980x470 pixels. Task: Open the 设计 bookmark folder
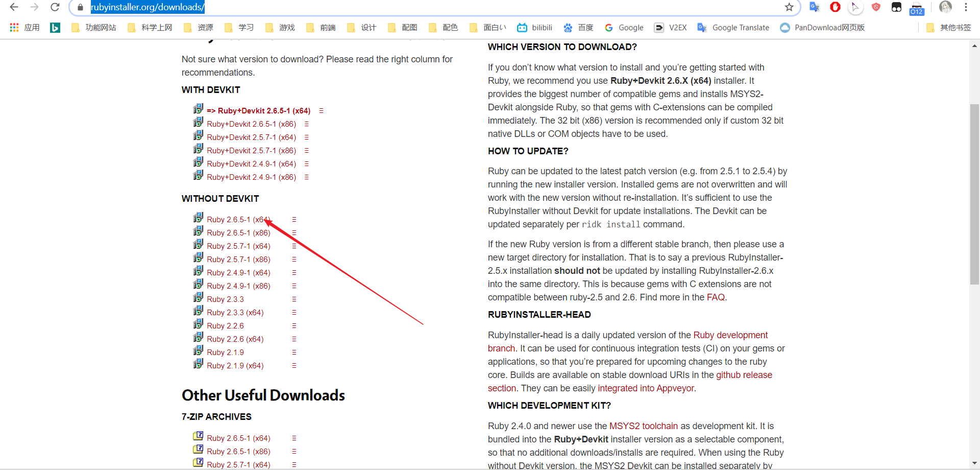click(362, 28)
